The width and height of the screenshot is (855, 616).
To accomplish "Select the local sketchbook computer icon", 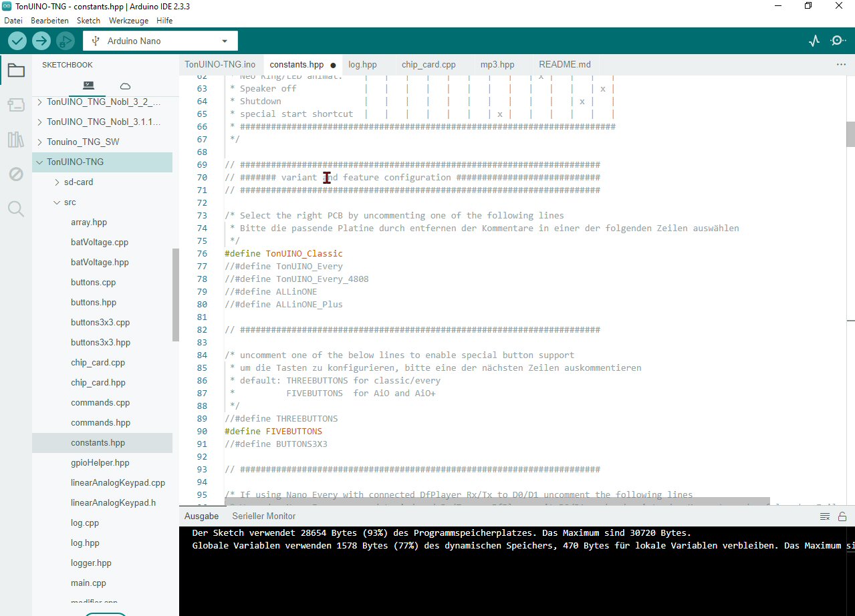I will pyautogui.click(x=88, y=86).
